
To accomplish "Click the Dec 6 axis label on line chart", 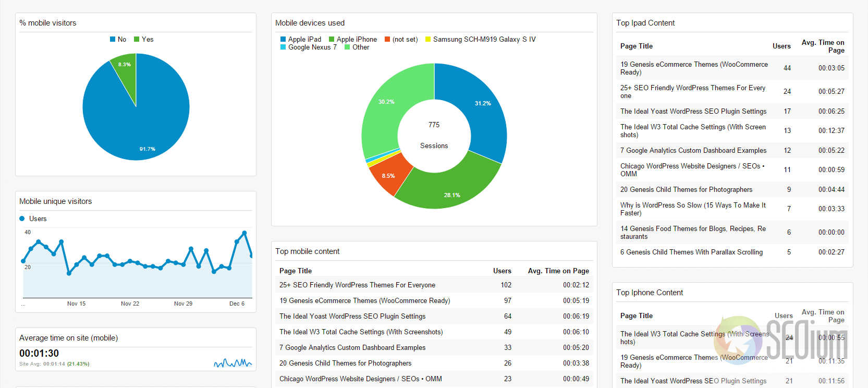I will pyautogui.click(x=237, y=304).
